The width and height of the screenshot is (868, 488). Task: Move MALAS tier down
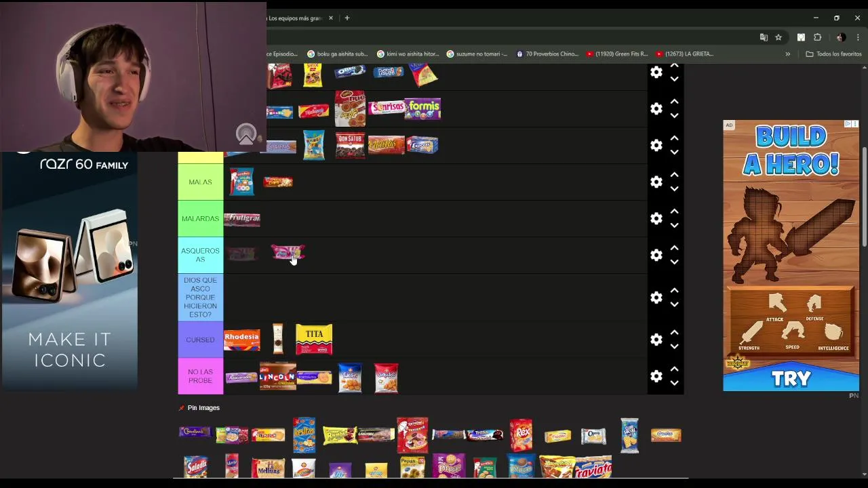[x=674, y=188]
